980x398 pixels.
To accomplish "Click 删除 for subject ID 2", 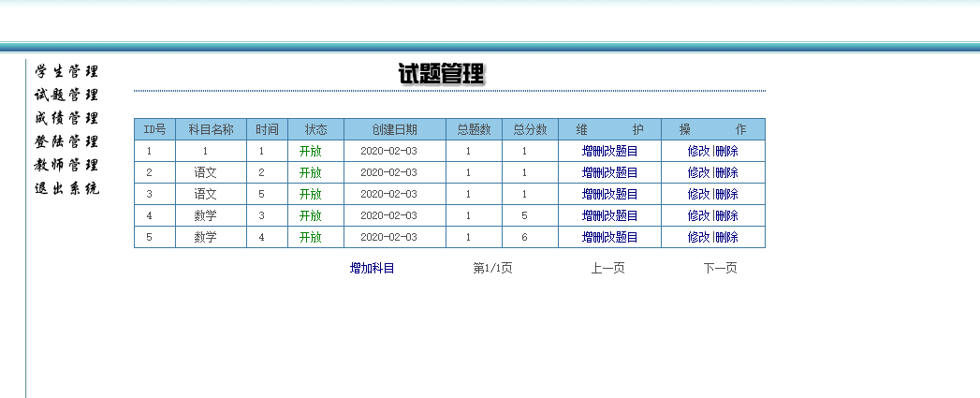I will tap(727, 172).
